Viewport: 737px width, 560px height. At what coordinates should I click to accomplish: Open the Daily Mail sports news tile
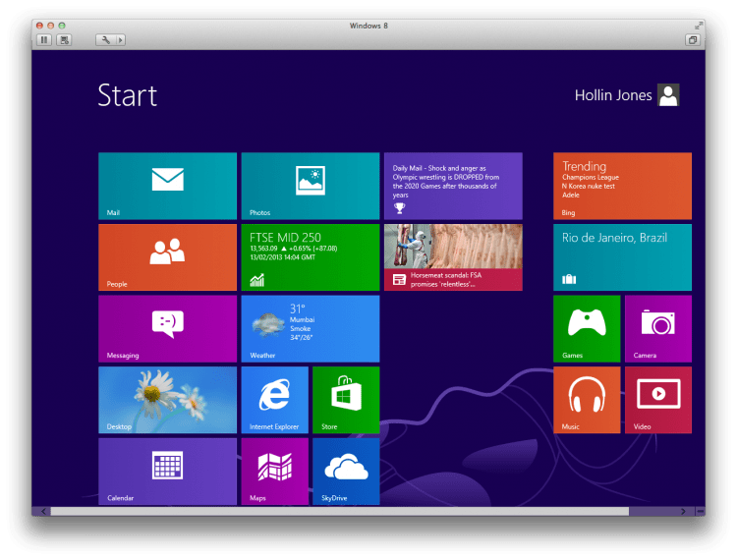453,186
